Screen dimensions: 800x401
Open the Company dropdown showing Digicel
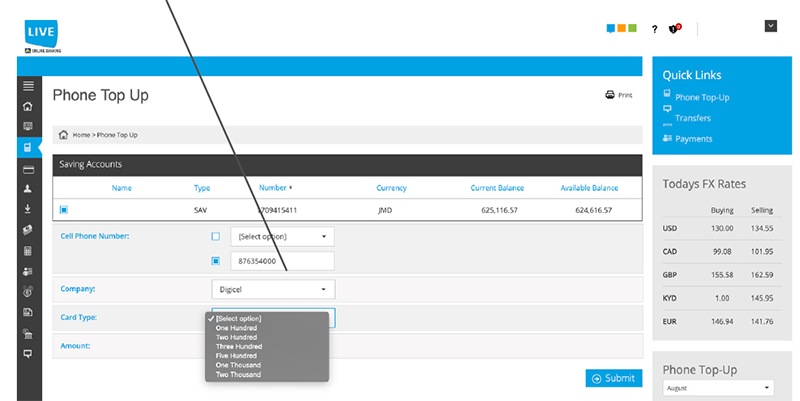click(273, 289)
